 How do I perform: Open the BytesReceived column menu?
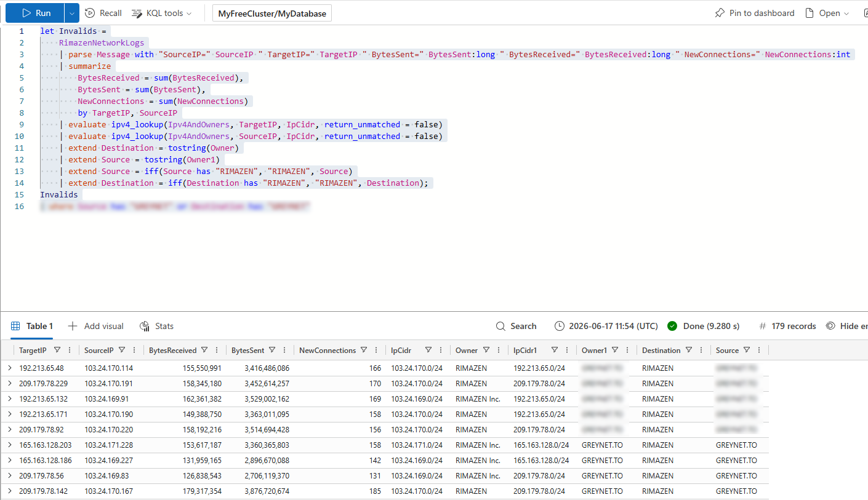coord(217,350)
